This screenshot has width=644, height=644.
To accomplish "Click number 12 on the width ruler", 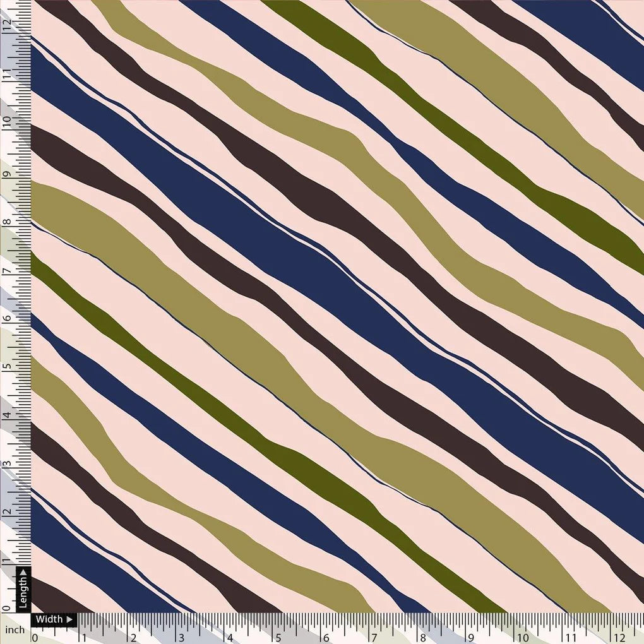I will coord(621,636).
